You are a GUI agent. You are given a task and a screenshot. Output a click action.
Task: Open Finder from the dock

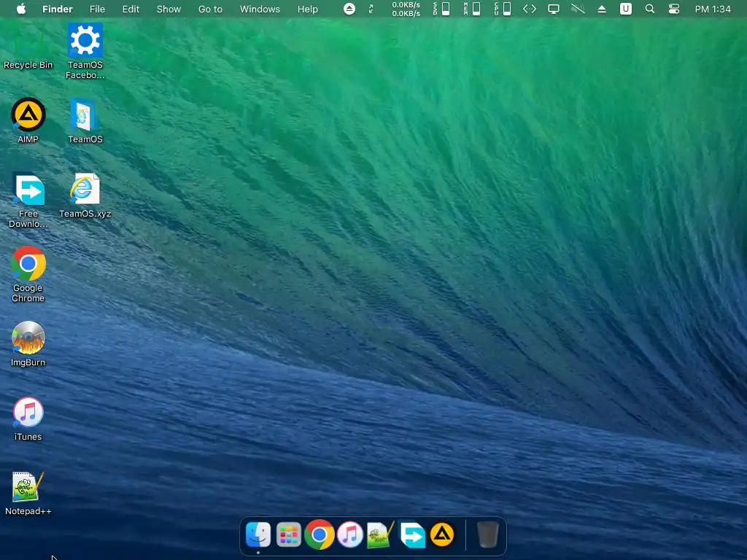pyautogui.click(x=258, y=534)
